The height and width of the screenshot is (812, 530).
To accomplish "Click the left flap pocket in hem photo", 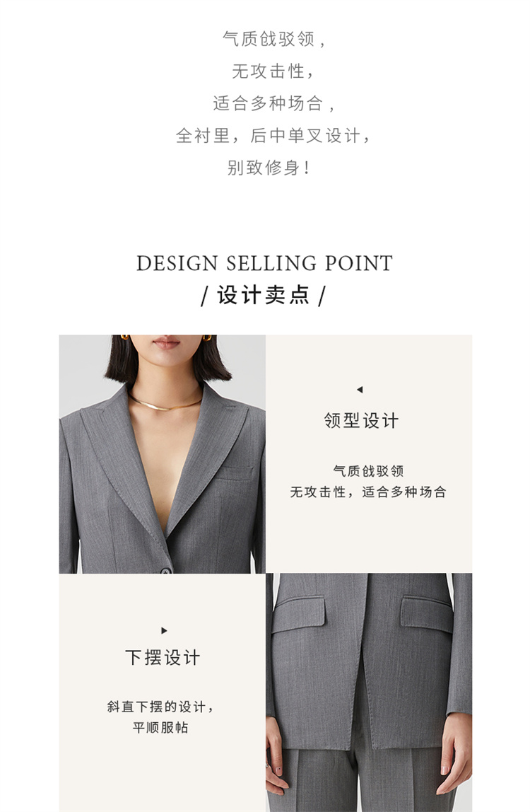I will tap(299, 614).
